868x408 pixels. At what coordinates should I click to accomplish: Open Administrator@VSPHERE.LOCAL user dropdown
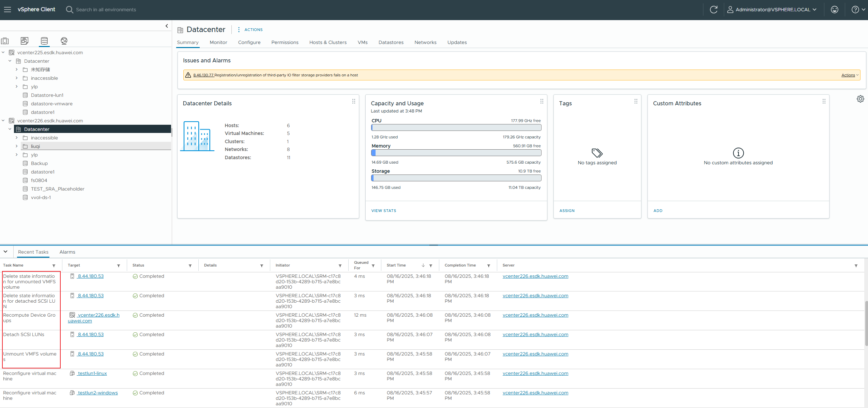772,10
